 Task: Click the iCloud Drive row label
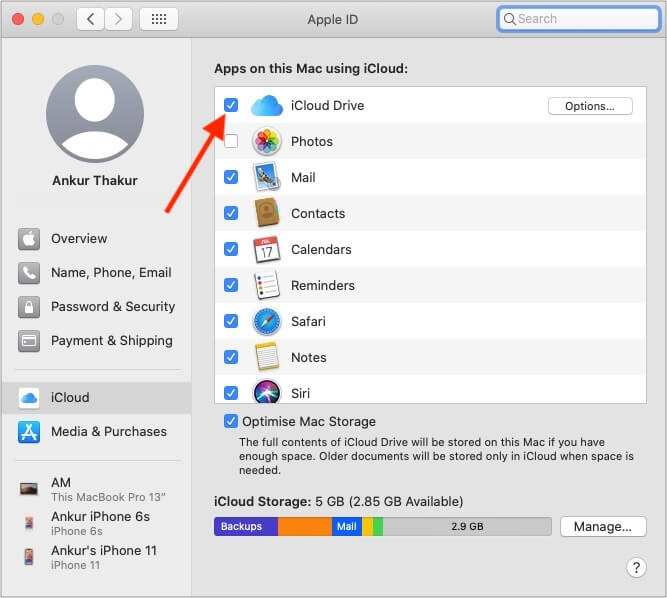(x=327, y=105)
